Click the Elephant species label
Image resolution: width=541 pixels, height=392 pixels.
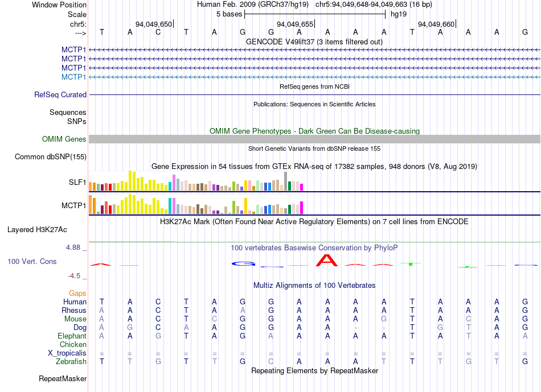pos(72,336)
